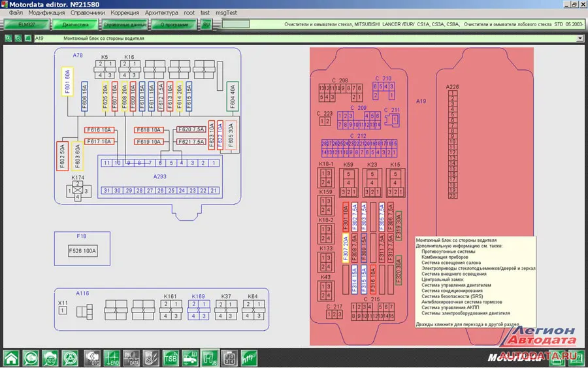Select relay K64 in block A116
The height and width of the screenshot is (368, 588).
(253, 310)
